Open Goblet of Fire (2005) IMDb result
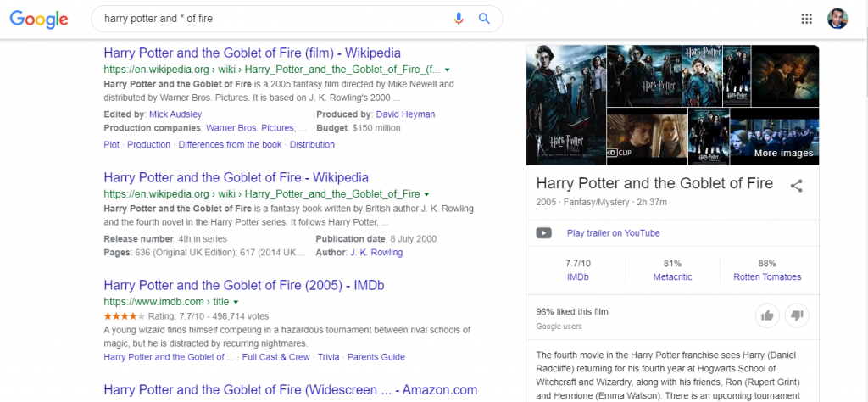Screen dimensions: 868x402 tap(244, 285)
